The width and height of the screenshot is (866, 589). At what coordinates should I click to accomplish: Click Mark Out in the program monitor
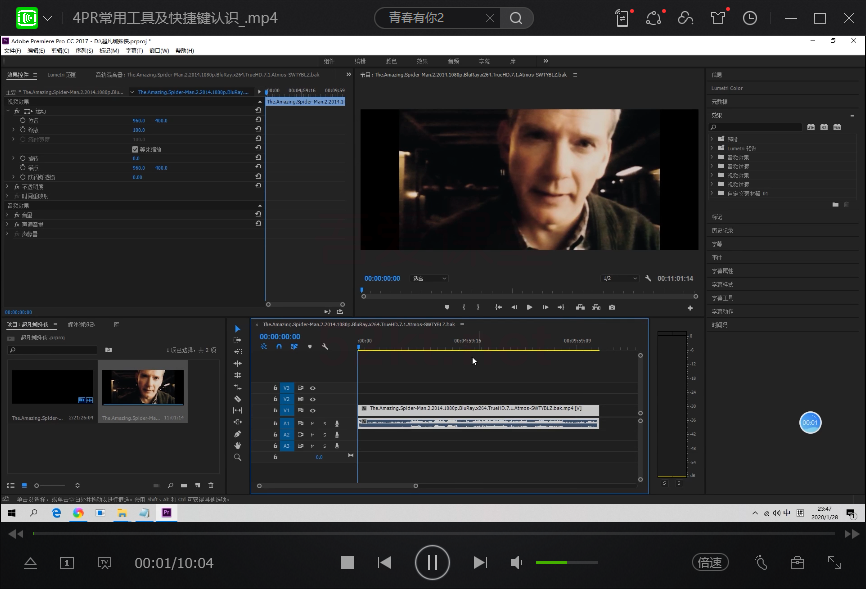[478, 307]
